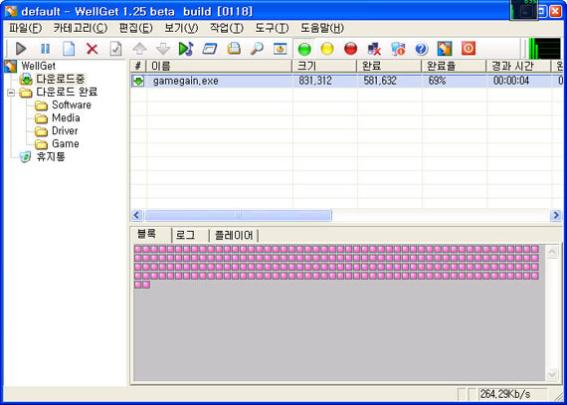This screenshot has height=405, width=567.
Task: Click the block panel scroll down arrow
Action: (x=552, y=374)
